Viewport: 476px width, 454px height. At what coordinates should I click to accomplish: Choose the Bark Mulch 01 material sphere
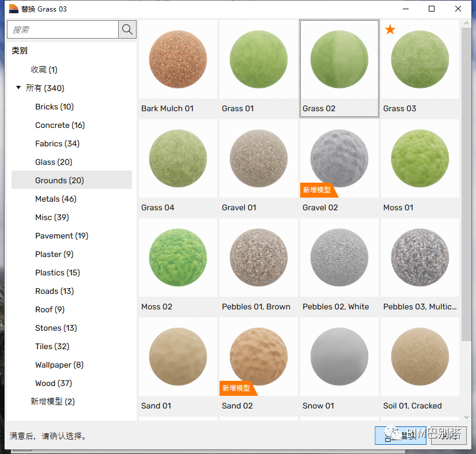pyautogui.click(x=178, y=59)
